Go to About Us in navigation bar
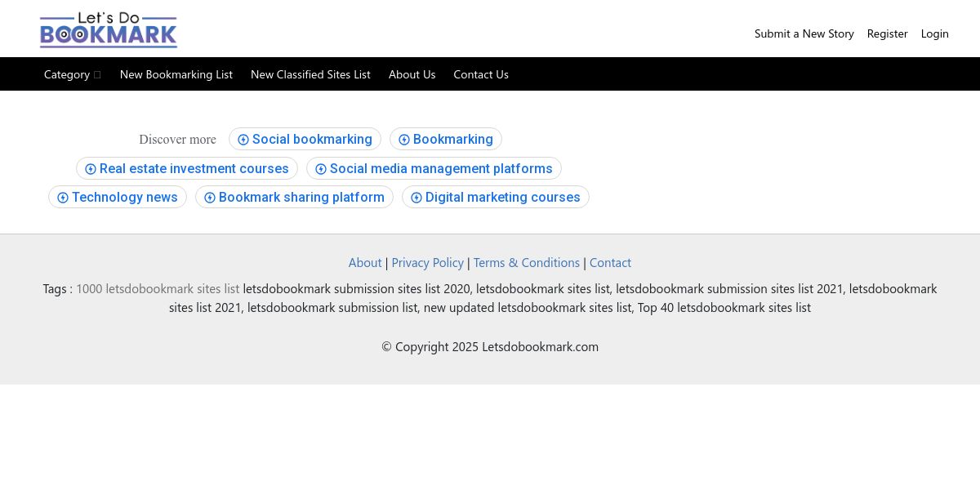Screen dimensions: 980x490 coord(412,74)
